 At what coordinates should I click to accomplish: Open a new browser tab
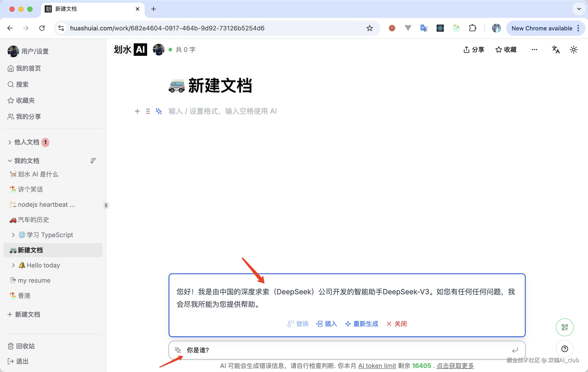tap(154, 9)
